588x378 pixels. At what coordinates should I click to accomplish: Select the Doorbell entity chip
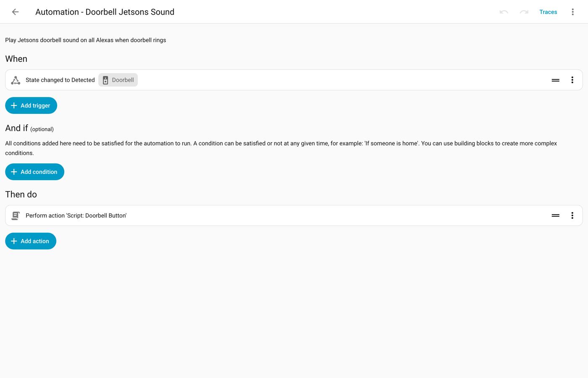pos(118,80)
